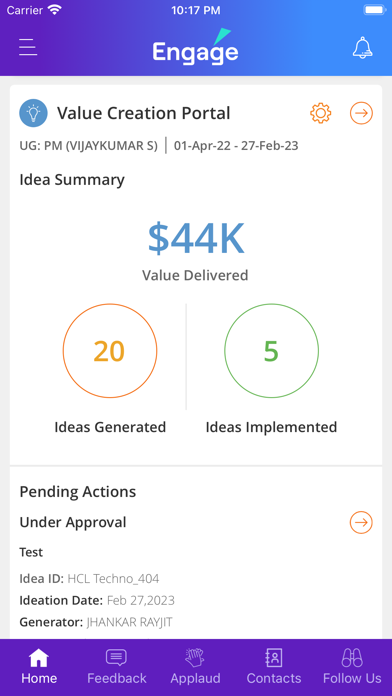392x696 pixels.
Task: Select the Follow Us tab
Action: pos(352,667)
